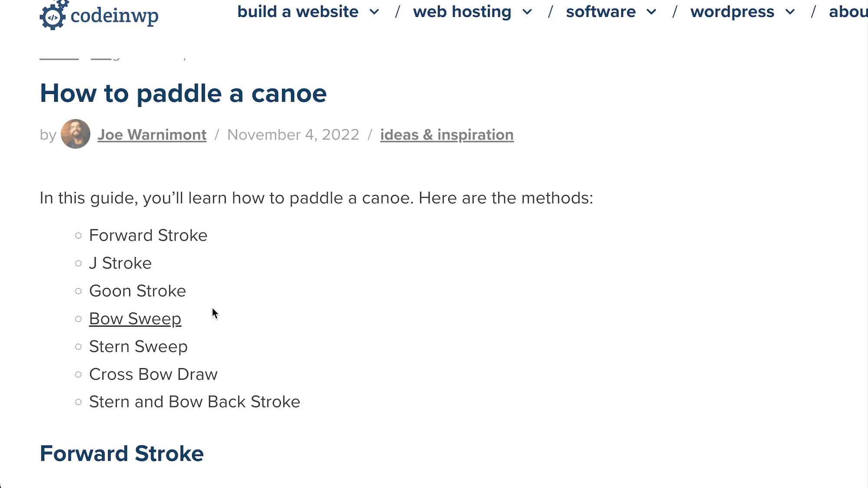The width and height of the screenshot is (868, 488).
Task: Click the Forward Stroke list item
Action: (148, 235)
